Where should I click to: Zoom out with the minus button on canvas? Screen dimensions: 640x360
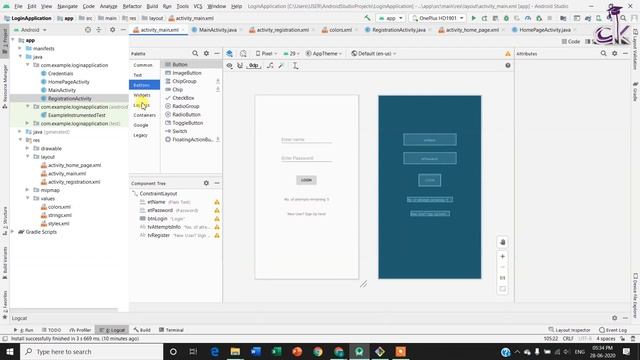[502, 267]
